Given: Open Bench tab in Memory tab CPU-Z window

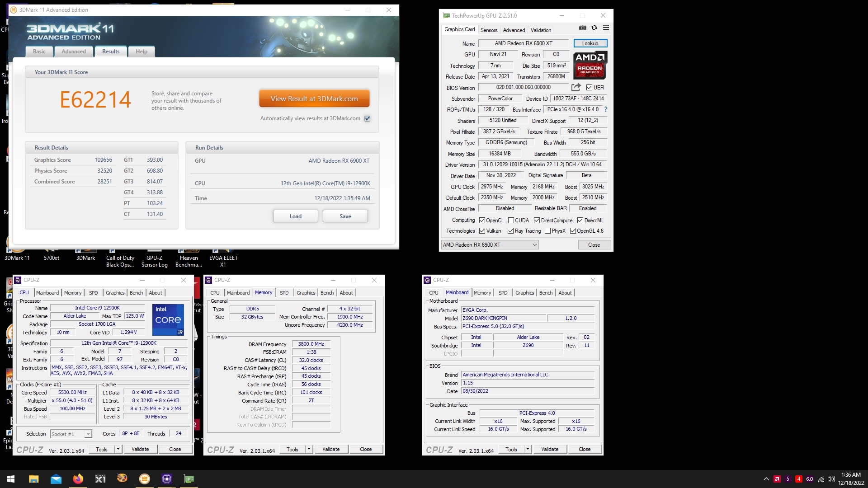Looking at the screenshot, I should pyautogui.click(x=327, y=293).
